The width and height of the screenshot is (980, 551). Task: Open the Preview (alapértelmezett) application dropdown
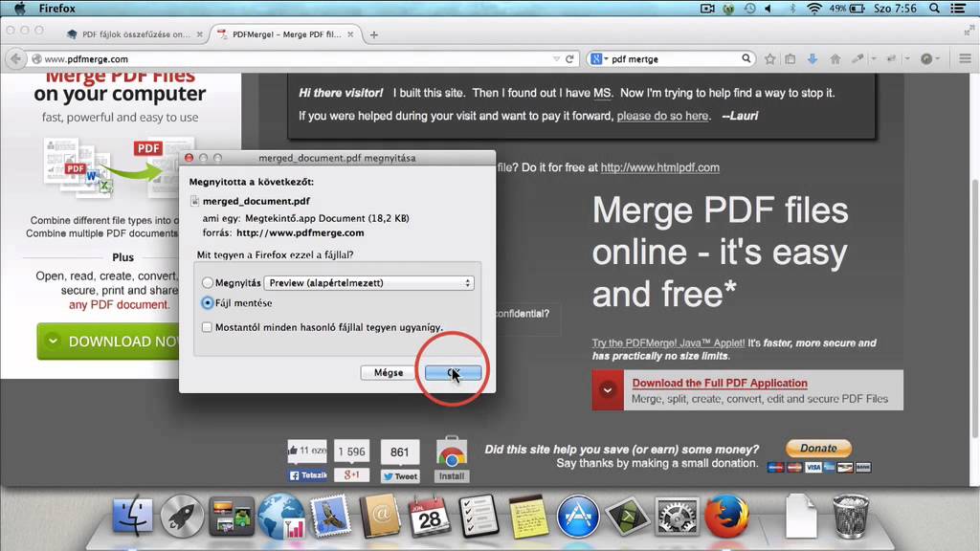368,283
